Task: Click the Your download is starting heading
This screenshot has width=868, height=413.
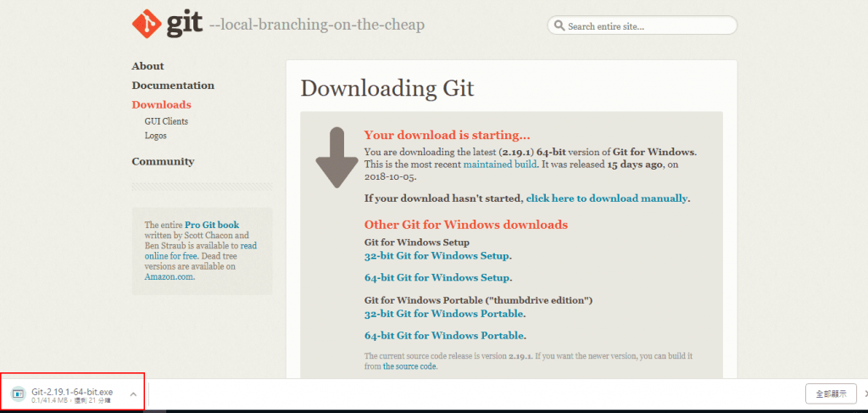Action: [448, 135]
